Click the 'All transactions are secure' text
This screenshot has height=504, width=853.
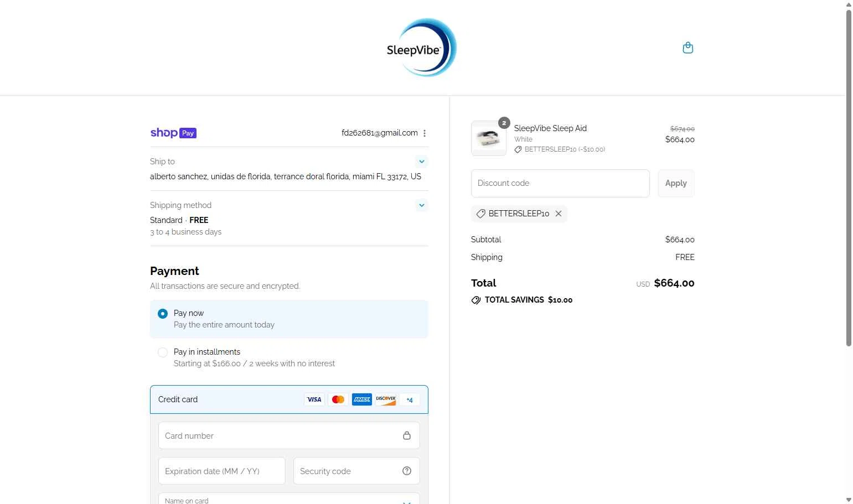coord(225,286)
